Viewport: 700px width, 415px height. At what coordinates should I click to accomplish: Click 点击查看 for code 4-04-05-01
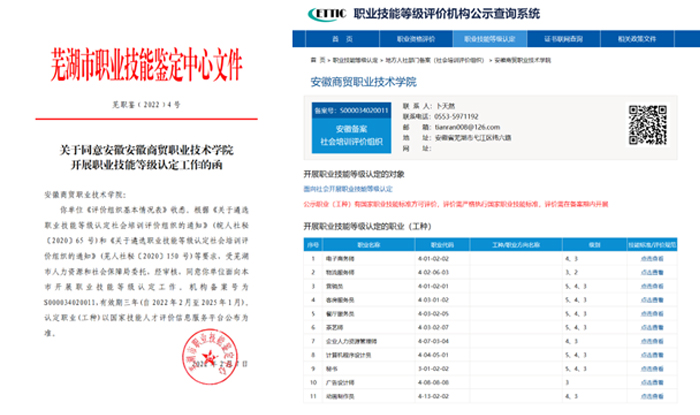652,355
